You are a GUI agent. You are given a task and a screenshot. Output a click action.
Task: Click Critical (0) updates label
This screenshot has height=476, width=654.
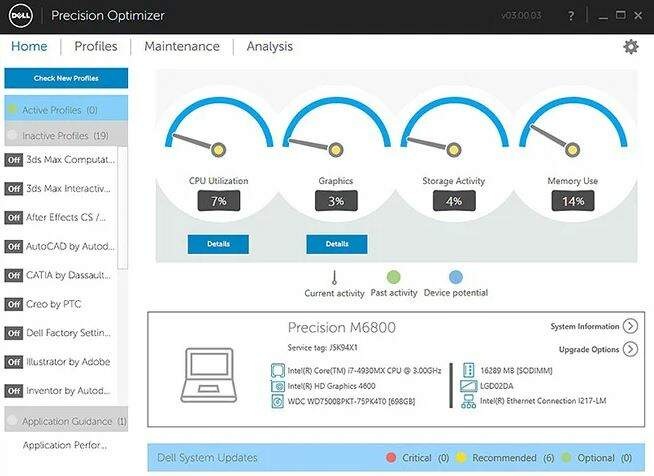click(x=425, y=458)
